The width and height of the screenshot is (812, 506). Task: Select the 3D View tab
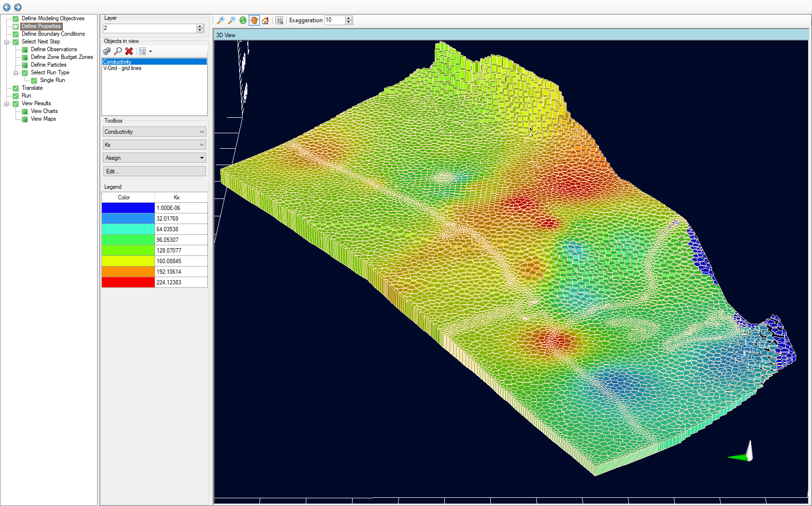226,35
